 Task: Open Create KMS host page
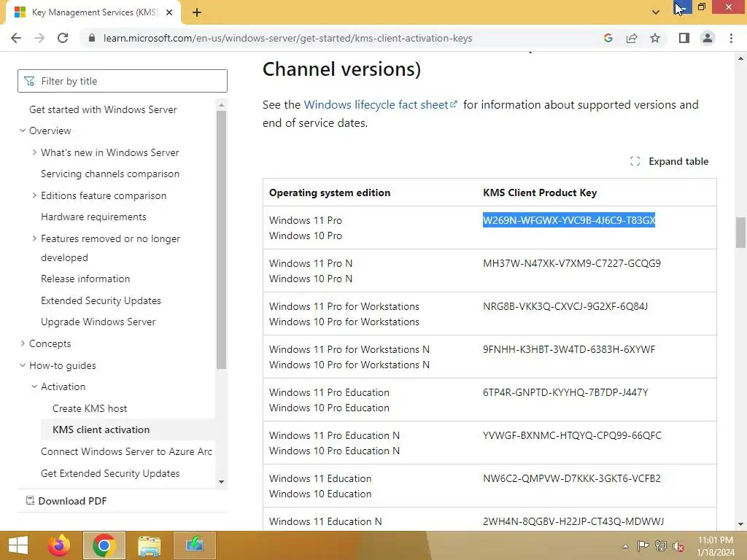pyautogui.click(x=90, y=408)
